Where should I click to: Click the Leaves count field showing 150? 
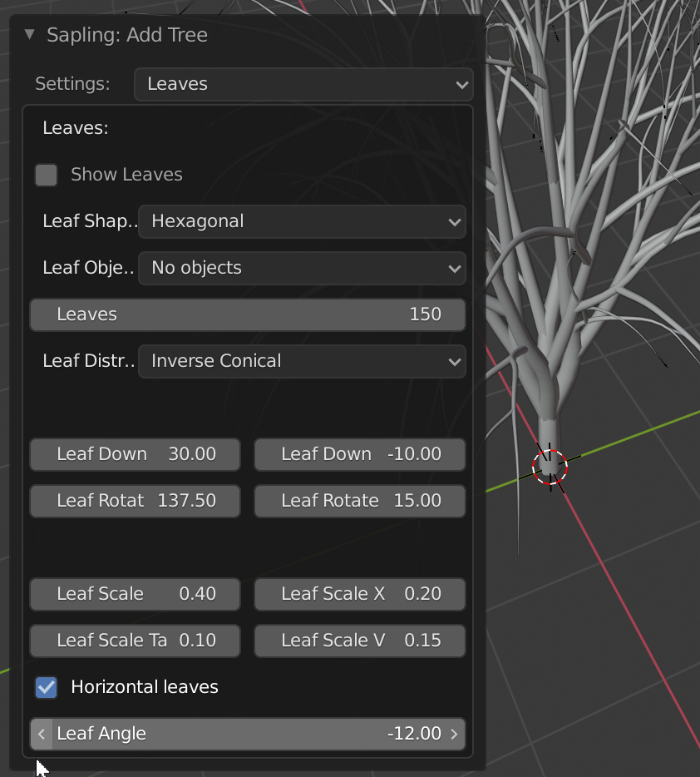click(x=248, y=314)
